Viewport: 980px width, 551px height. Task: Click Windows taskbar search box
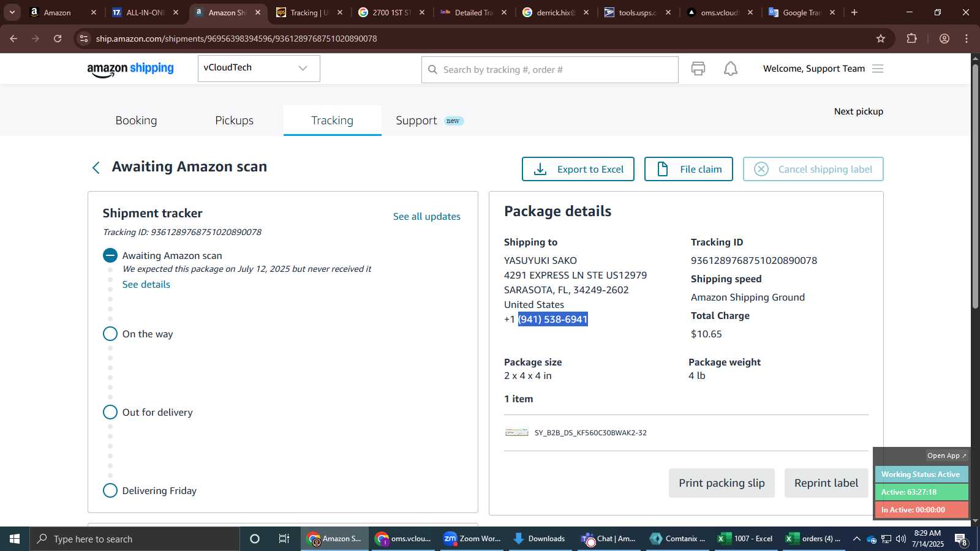[x=135, y=539]
